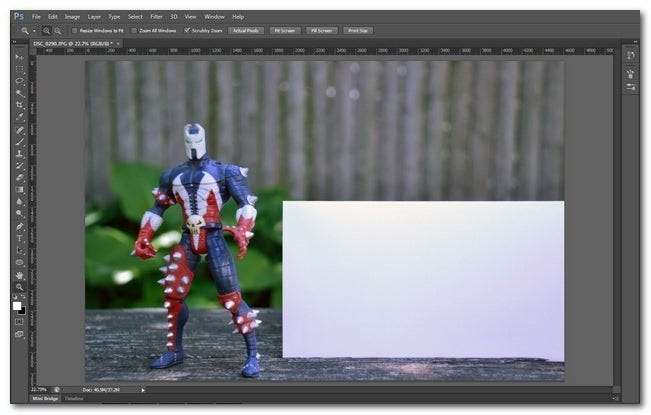Click the Zoom In magnifier icon

46,31
